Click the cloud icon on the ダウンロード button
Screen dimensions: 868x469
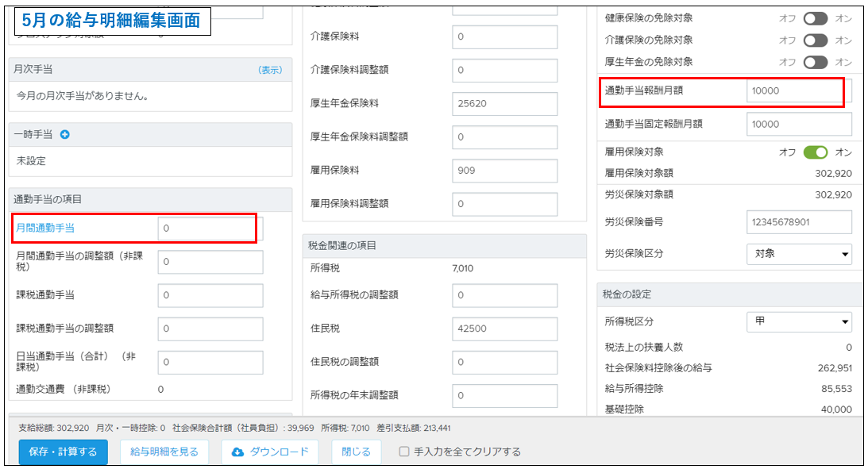pos(237,452)
